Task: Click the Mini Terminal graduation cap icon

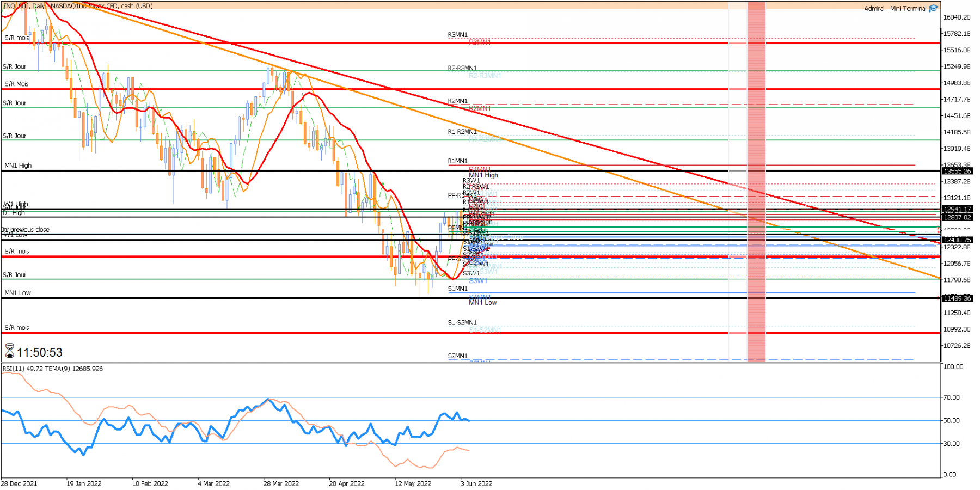Action: point(933,8)
